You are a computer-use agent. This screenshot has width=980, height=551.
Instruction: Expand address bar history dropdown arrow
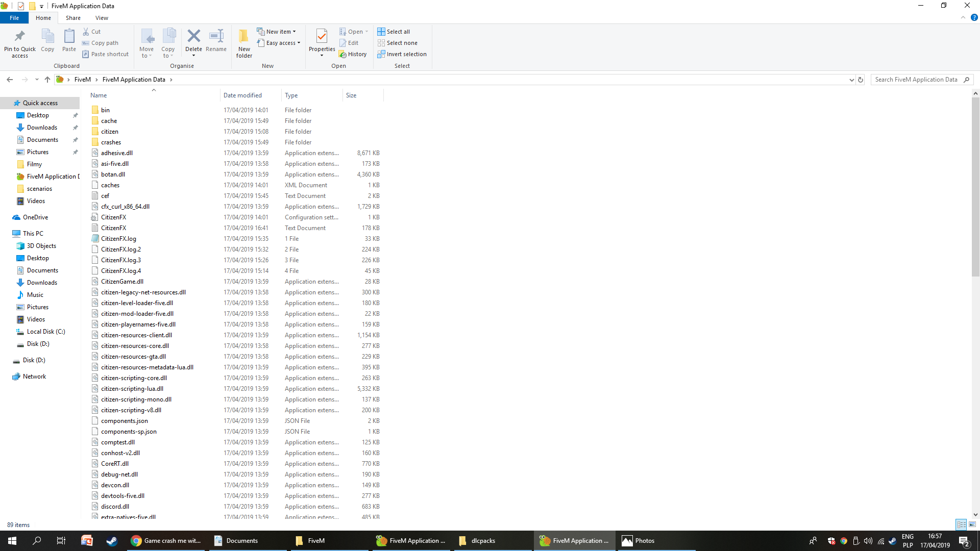pyautogui.click(x=851, y=80)
